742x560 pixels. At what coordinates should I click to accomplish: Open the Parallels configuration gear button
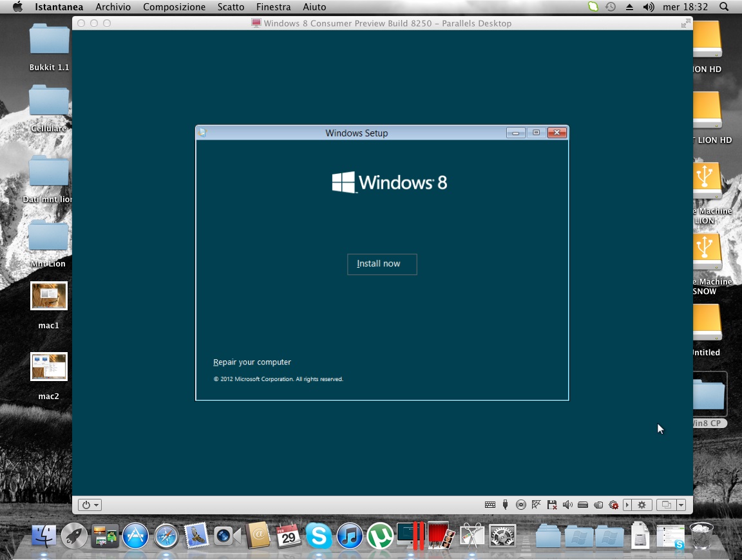pos(642,505)
